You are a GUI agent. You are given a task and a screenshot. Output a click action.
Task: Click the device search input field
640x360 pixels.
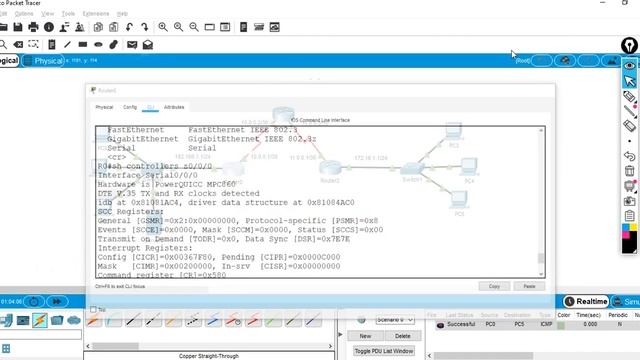(41, 335)
